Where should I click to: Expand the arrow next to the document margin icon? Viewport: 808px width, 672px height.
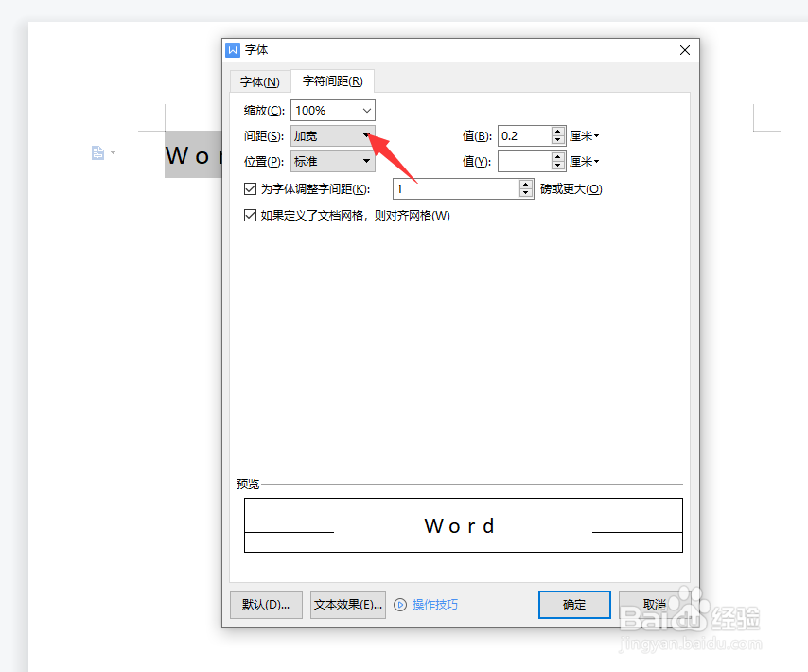click(x=113, y=152)
